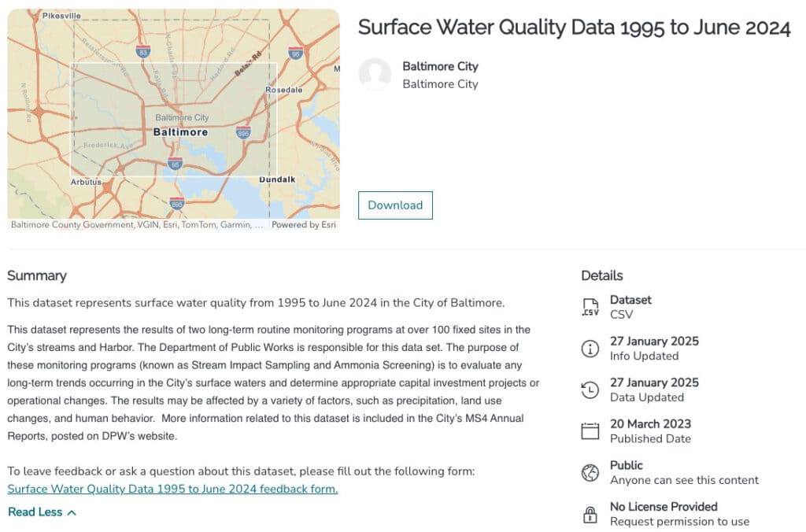806x532 pixels.
Task: Click the Summary heading
Action: [x=37, y=275]
